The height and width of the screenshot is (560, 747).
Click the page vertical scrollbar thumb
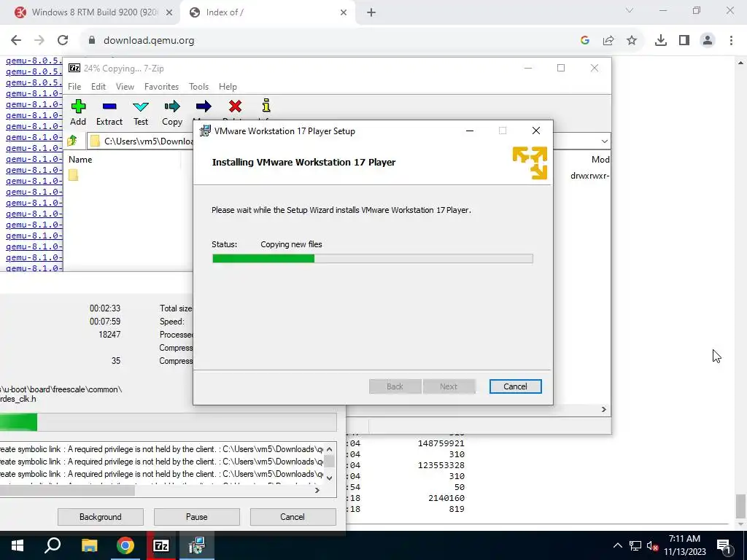[x=740, y=507]
